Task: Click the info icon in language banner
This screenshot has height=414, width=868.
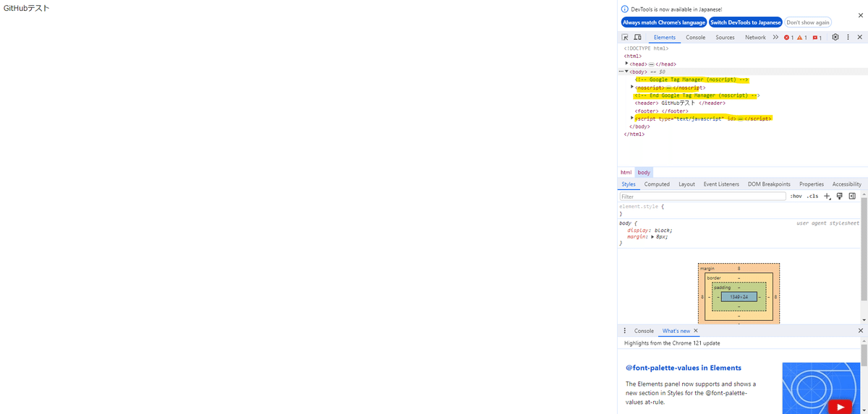Action: pyautogui.click(x=625, y=9)
